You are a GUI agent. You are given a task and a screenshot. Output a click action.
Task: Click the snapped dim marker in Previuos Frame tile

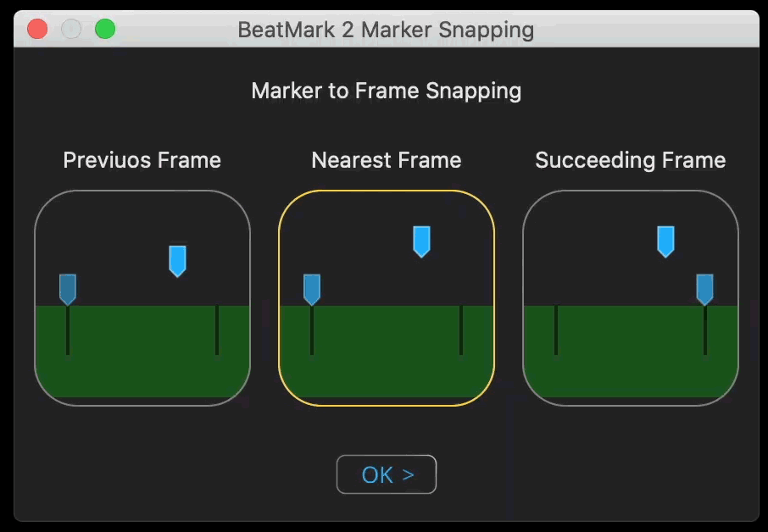pyautogui.click(x=68, y=290)
